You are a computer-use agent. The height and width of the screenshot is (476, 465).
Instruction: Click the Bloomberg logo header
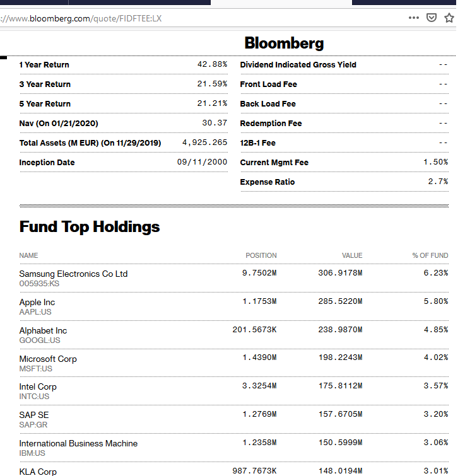tap(284, 43)
